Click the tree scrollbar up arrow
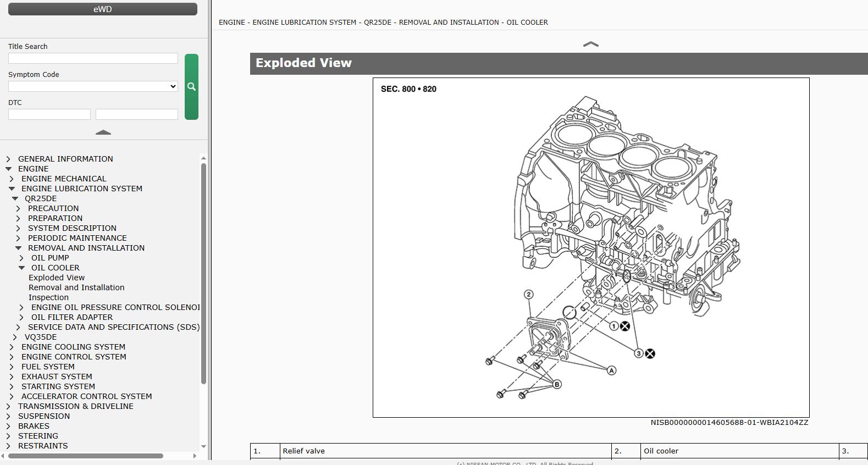 click(203, 158)
